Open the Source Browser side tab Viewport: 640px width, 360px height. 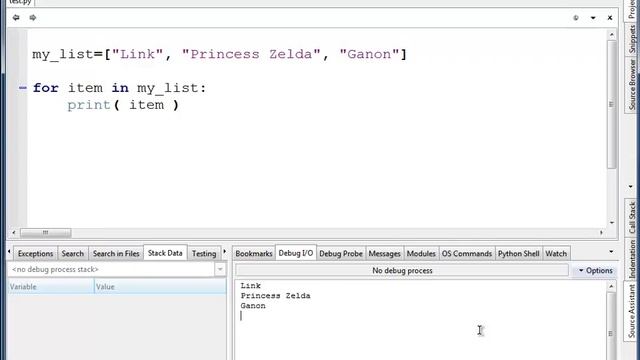632,84
